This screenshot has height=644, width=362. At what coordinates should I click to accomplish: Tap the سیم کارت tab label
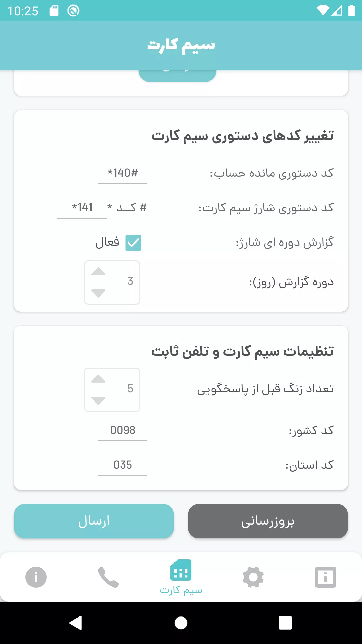(181, 590)
